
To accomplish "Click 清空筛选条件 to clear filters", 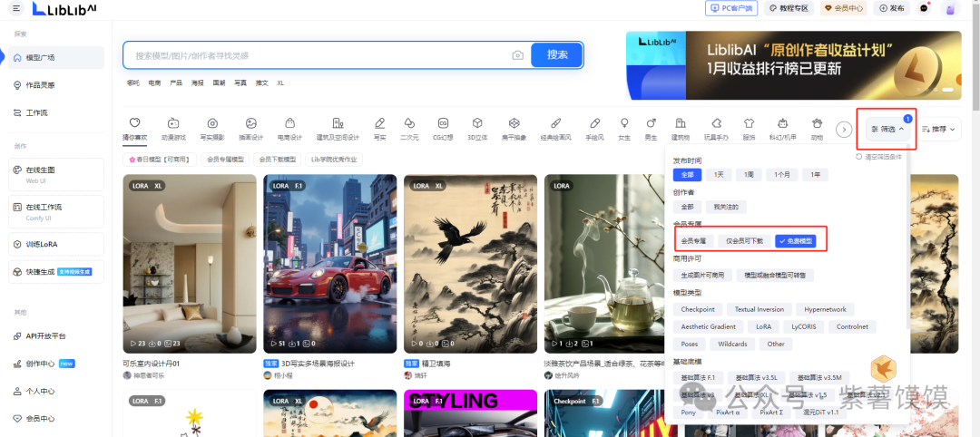I will tap(878, 157).
